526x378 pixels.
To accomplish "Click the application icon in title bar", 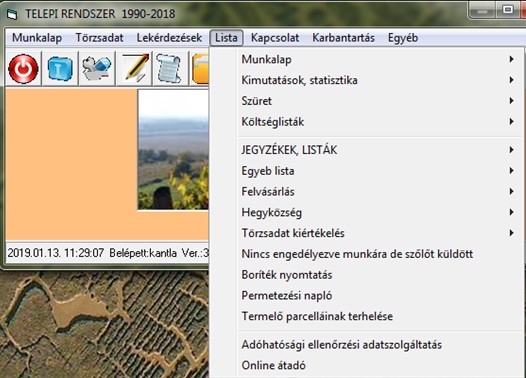I will pyautogui.click(x=12, y=14).
